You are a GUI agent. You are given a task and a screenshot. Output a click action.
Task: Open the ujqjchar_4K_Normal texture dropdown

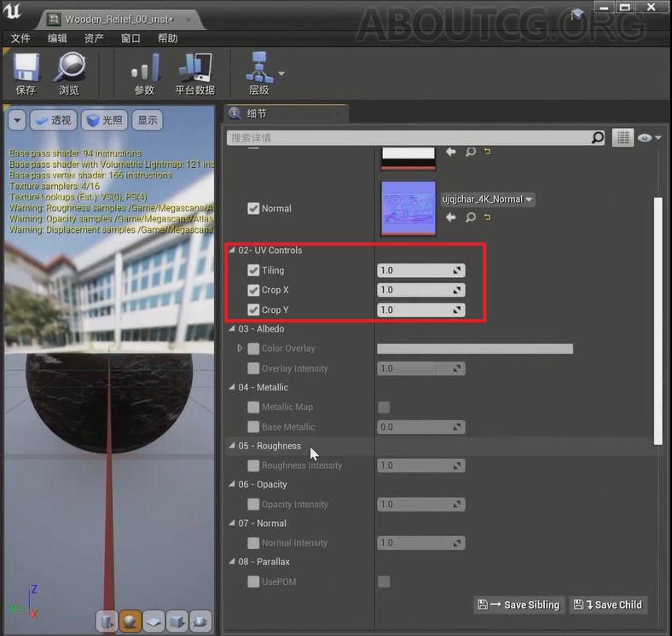488,199
